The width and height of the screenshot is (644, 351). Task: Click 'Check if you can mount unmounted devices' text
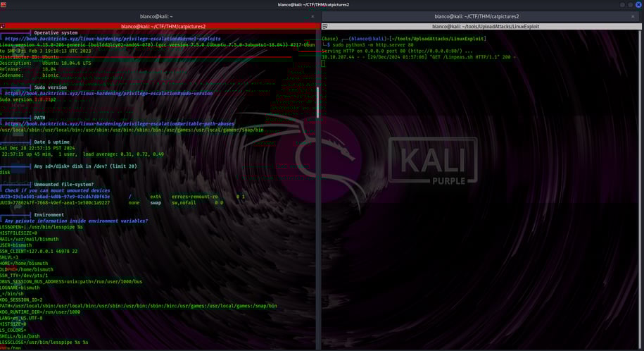[57, 190]
